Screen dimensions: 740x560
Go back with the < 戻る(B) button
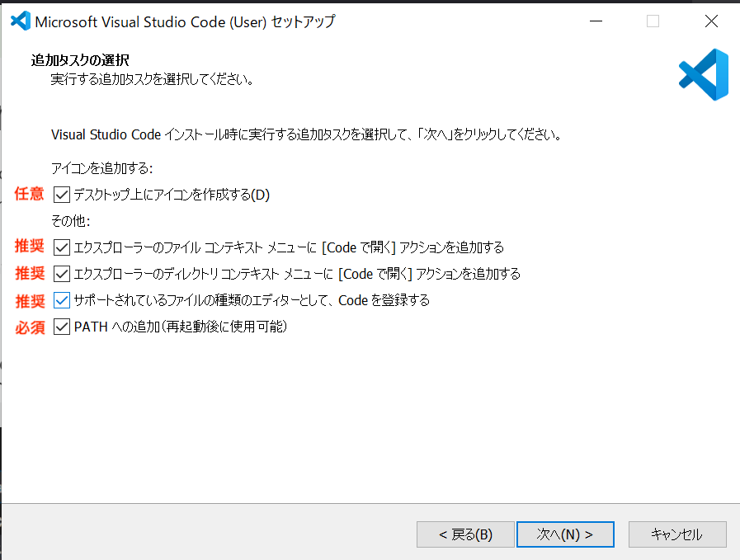(465, 534)
